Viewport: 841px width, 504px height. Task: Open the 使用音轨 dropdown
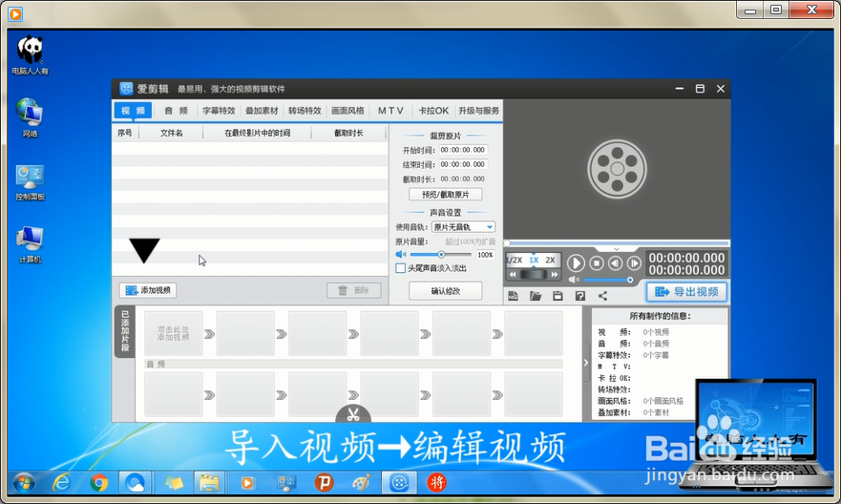(x=463, y=227)
